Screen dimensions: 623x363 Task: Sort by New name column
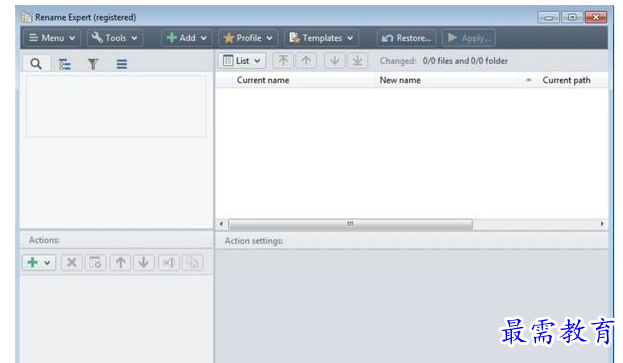click(x=400, y=80)
